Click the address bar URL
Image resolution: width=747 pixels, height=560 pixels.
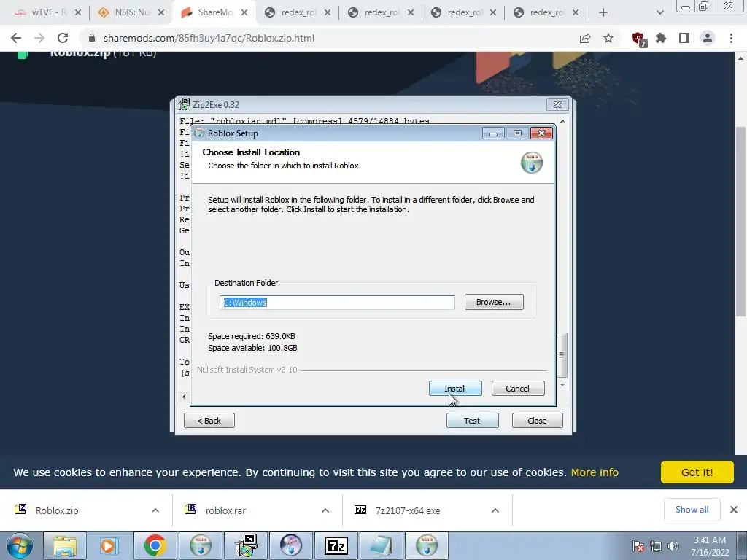pyautogui.click(x=209, y=38)
